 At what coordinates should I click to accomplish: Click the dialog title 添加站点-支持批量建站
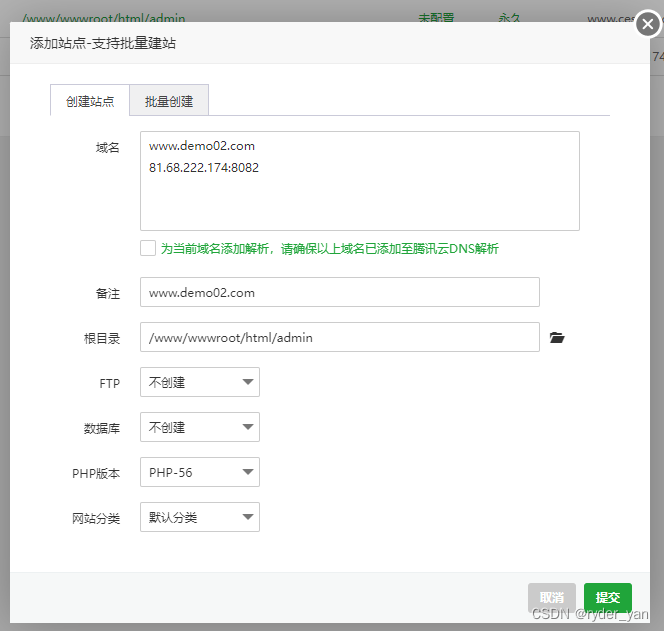[x=102, y=43]
